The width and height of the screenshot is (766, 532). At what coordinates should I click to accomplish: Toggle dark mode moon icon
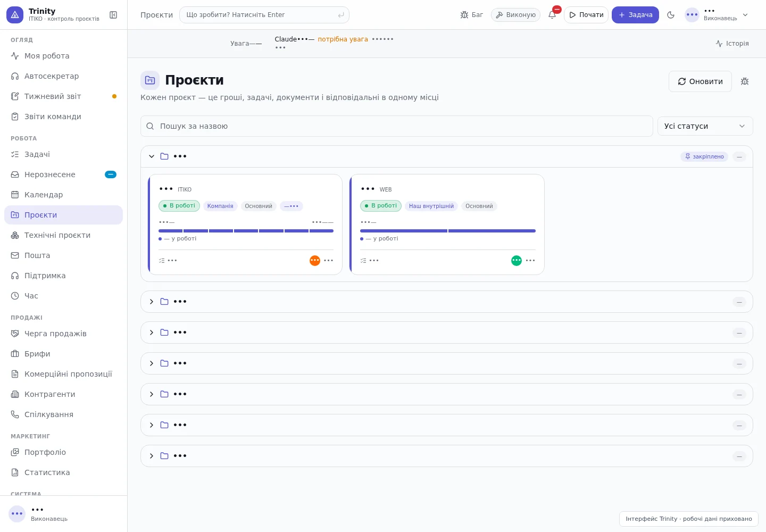(671, 15)
